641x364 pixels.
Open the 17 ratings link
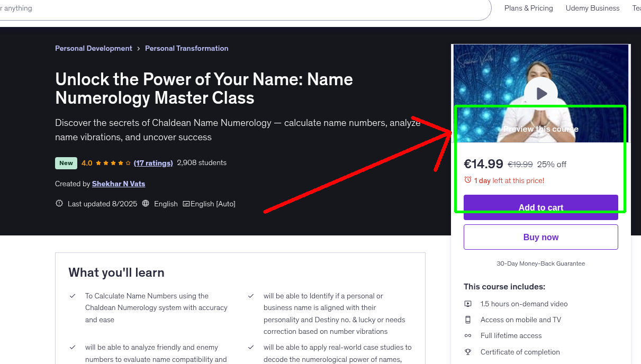pyautogui.click(x=153, y=163)
